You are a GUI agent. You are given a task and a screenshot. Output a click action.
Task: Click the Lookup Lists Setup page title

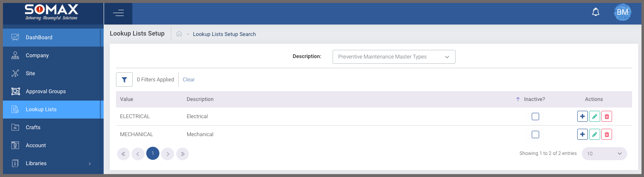[x=137, y=34]
